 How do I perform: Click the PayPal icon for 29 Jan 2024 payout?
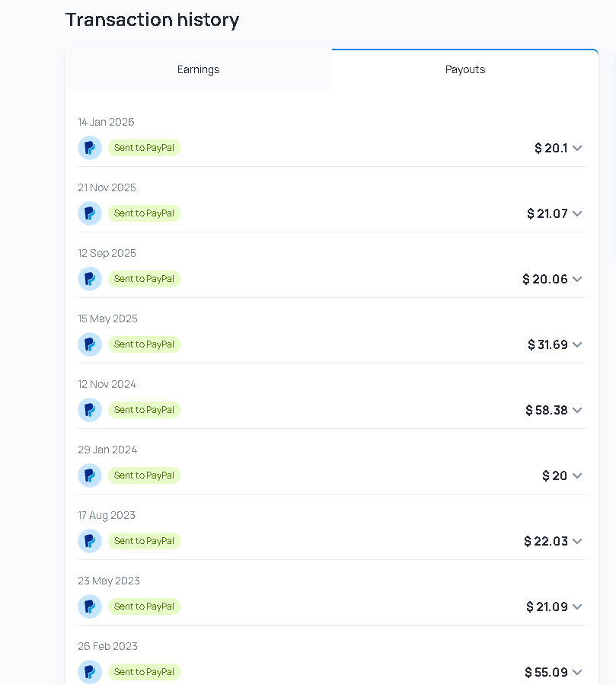tap(90, 475)
